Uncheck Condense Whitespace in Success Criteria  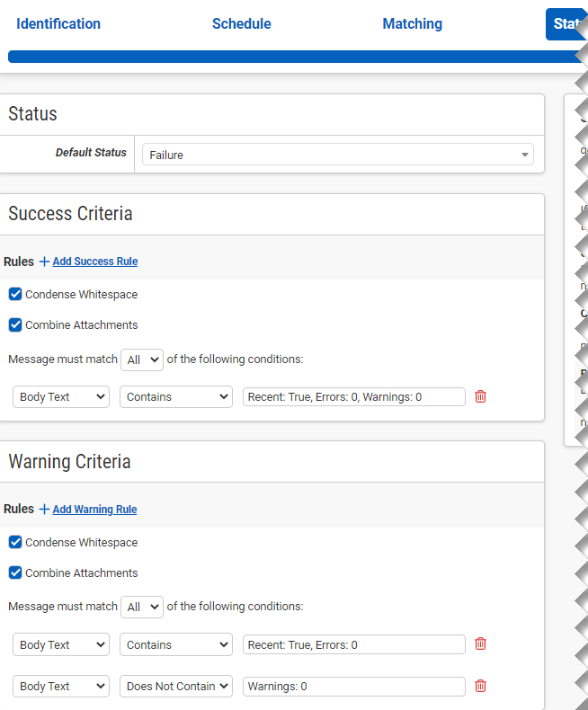click(x=15, y=295)
